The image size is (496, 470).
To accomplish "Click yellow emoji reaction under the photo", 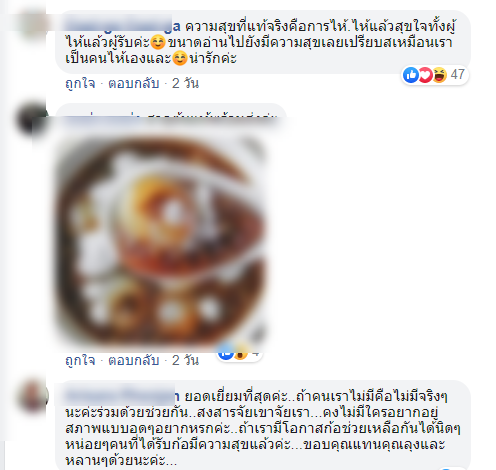I will pyautogui.click(x=241, y=353).
